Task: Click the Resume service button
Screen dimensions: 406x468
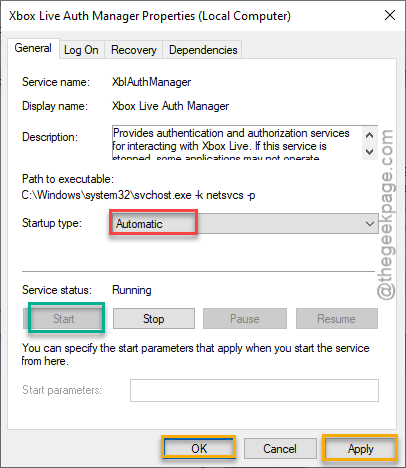Action: (x=337, y=319)
